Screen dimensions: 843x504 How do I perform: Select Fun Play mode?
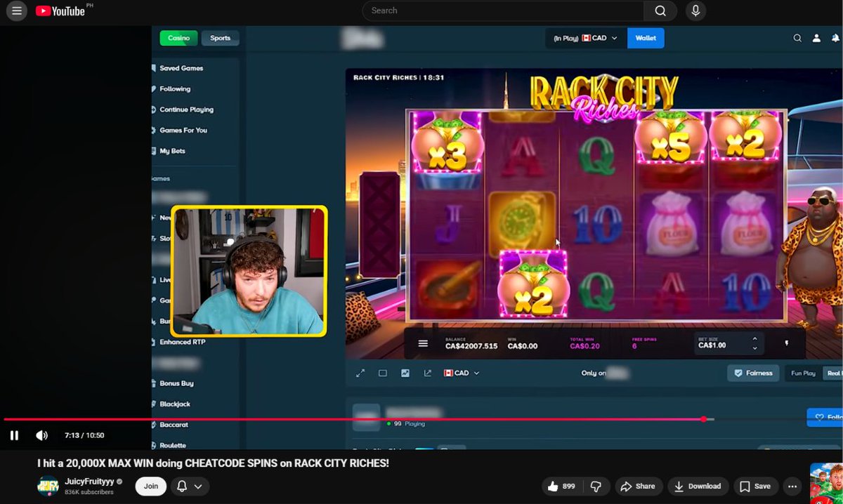tap(803, 373)
